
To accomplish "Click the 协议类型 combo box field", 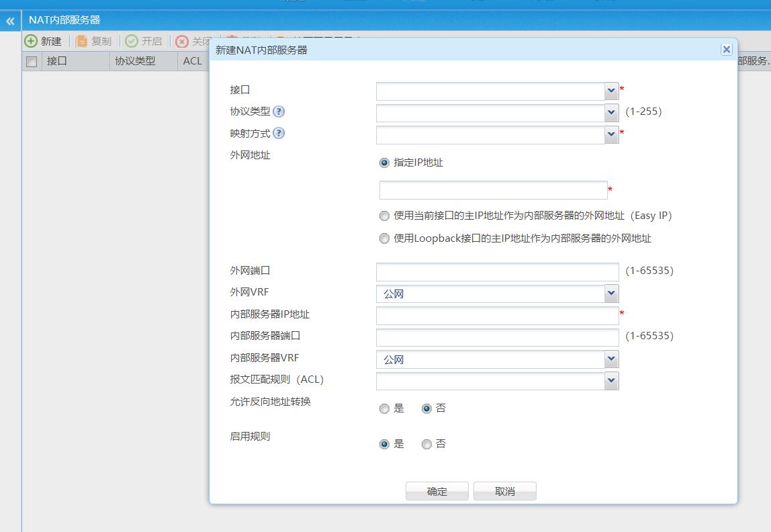I will click(490, 113).
